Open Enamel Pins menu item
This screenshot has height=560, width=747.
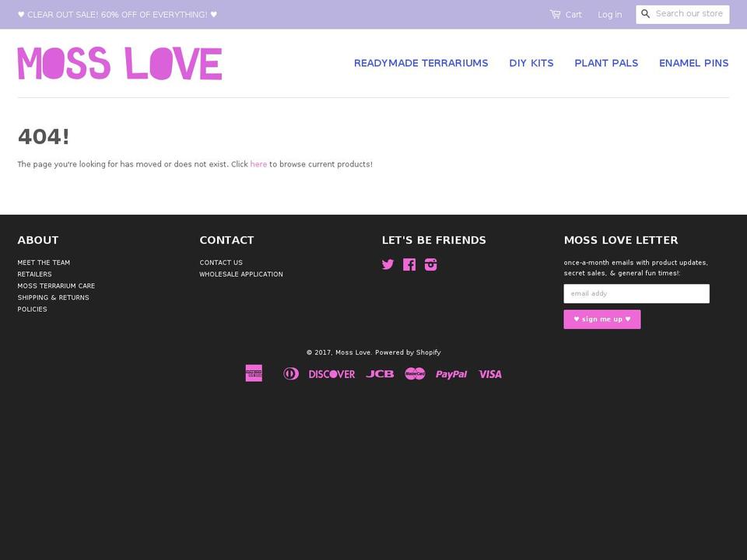coord(693,63)
